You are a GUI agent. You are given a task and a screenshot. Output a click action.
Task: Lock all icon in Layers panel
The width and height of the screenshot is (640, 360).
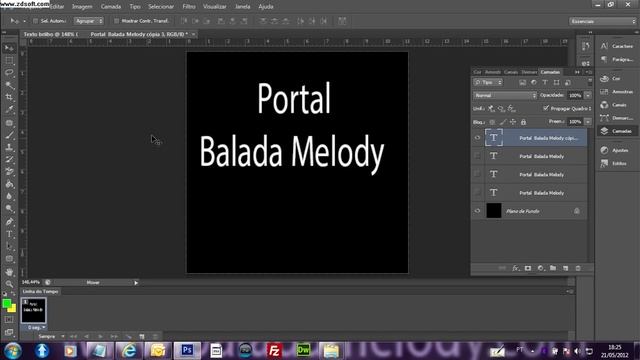[523, 122]
